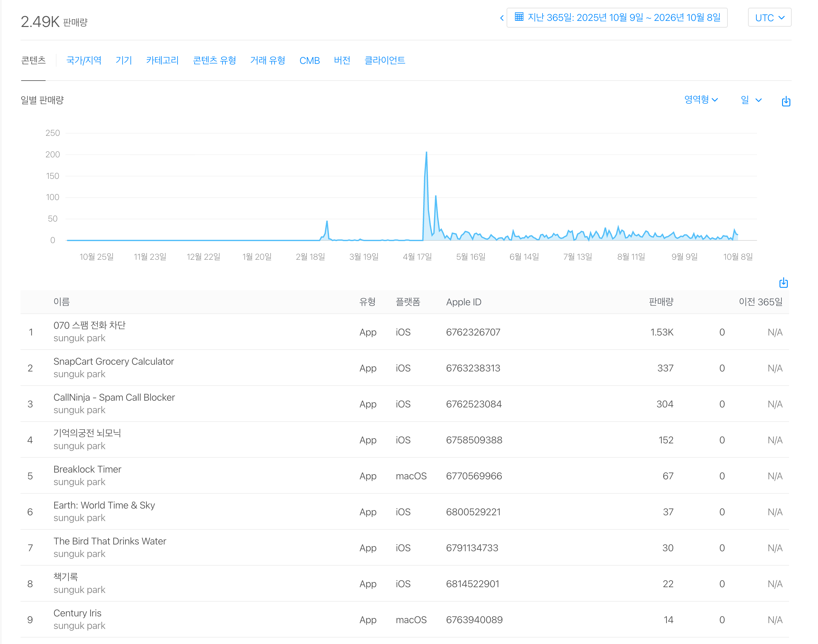Click the 이름 column header
This screenshot has height=644, width=818.
point(61,302)
